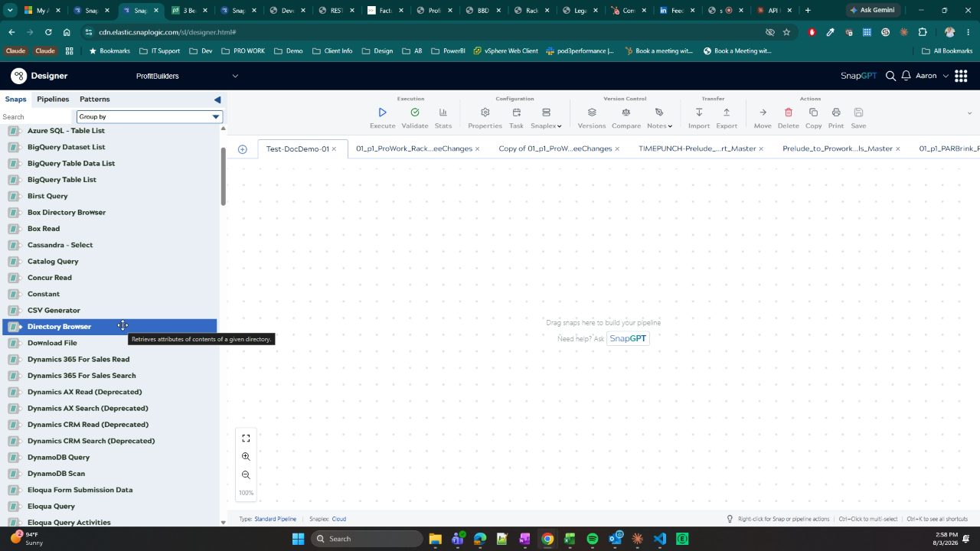
Task: Click the Search snaps input field
Action: pyautogui.click(x=38, y=116)
